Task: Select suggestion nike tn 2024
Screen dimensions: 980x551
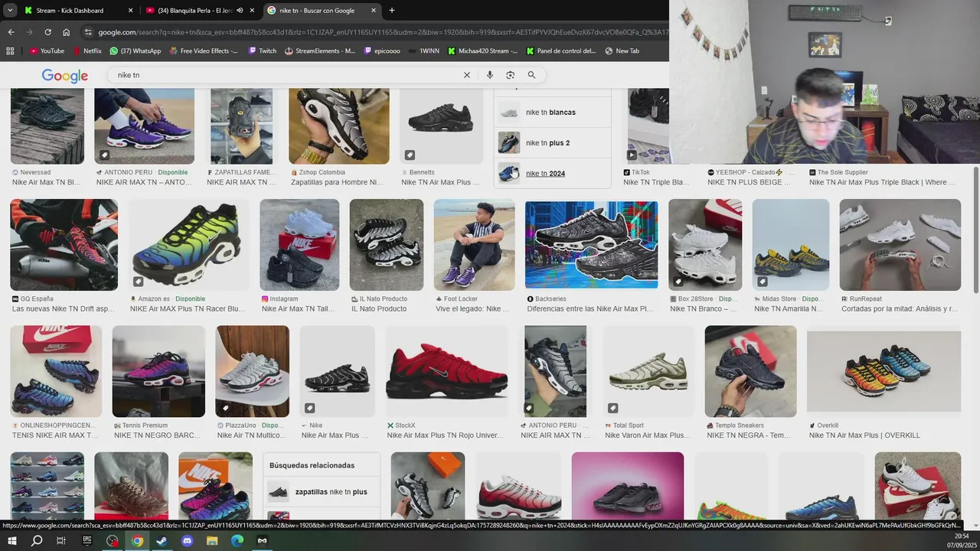Action: coord(552,174)
